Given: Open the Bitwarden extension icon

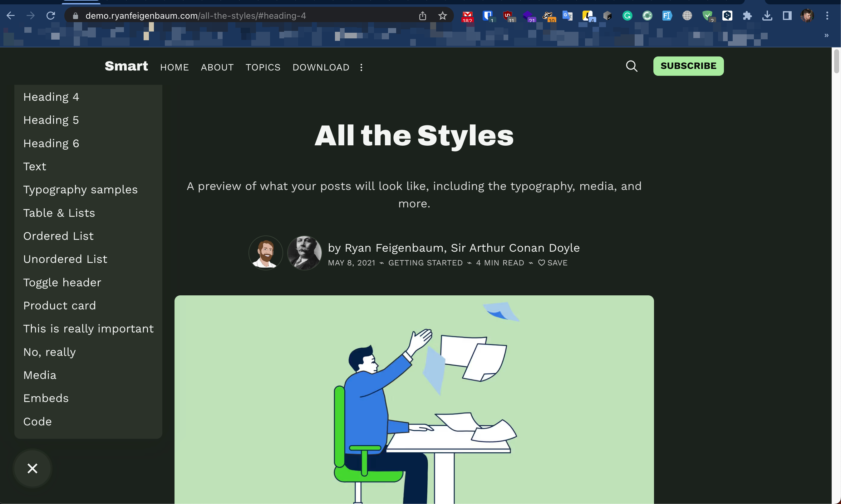Looking at the screenshot, I should point(488,16).
